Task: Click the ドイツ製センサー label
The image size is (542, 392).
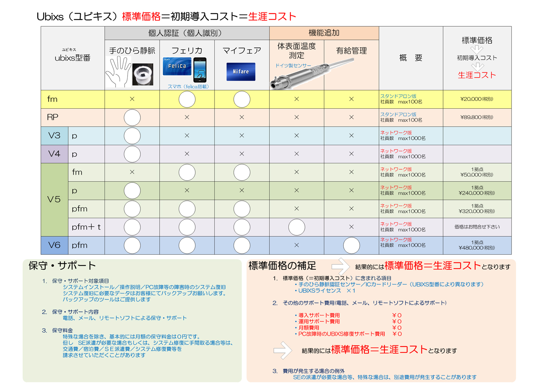Action: (293, 65)
